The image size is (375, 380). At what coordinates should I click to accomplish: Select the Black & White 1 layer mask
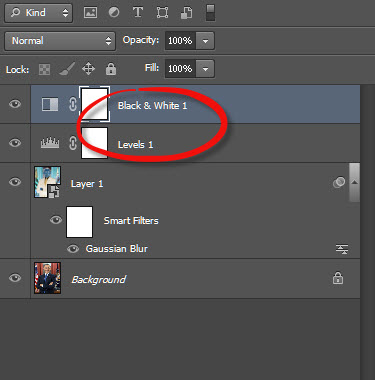(94, 104)
